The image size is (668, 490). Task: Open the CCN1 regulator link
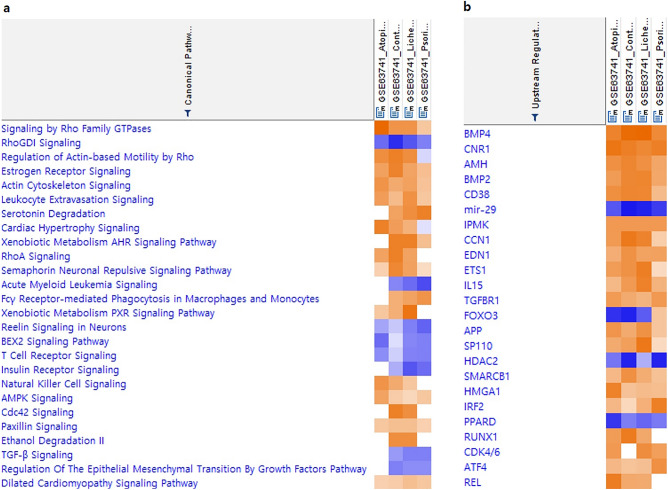pyautogui.click(x=477, y=240)
